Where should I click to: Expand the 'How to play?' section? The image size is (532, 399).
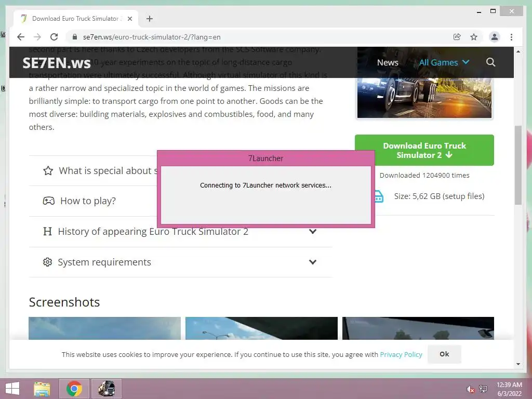(x=94, y=201)
